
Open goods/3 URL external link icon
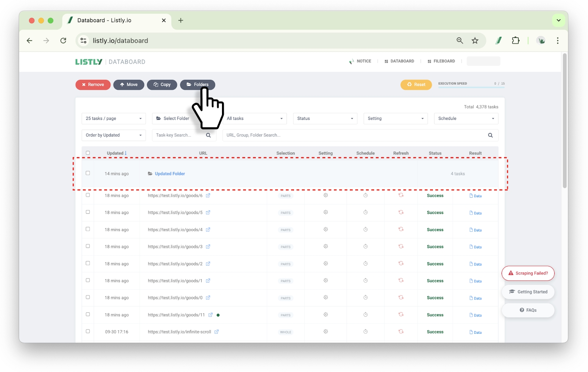pyautogui.click(x=208, y=247)
